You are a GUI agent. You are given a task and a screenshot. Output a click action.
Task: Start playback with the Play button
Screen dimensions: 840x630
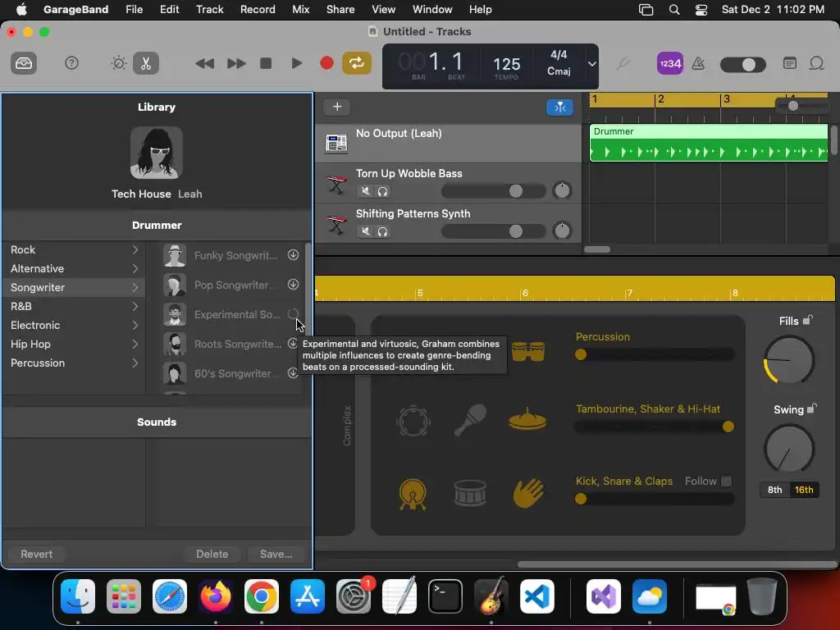click(x=296, y=63)
